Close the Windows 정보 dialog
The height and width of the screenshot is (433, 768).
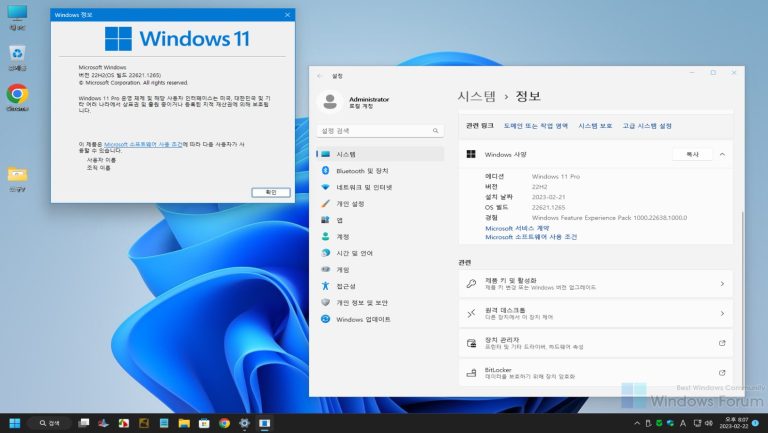tap(288, 15)
